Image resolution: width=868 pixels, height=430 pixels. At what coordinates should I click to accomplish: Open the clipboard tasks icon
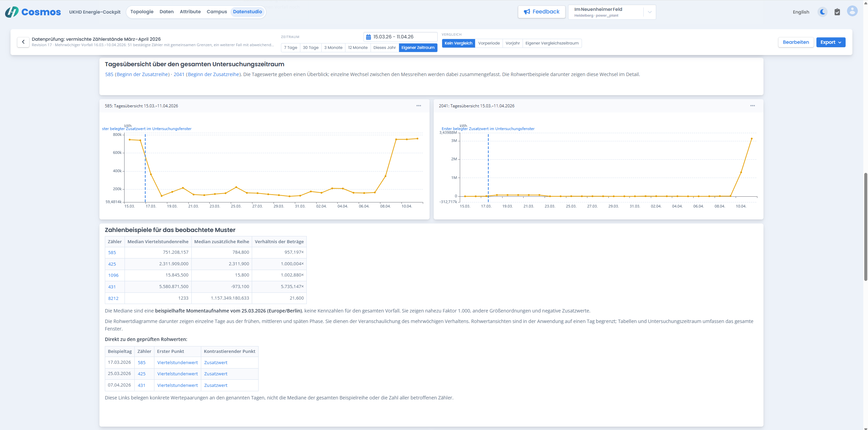coord(837,12)
